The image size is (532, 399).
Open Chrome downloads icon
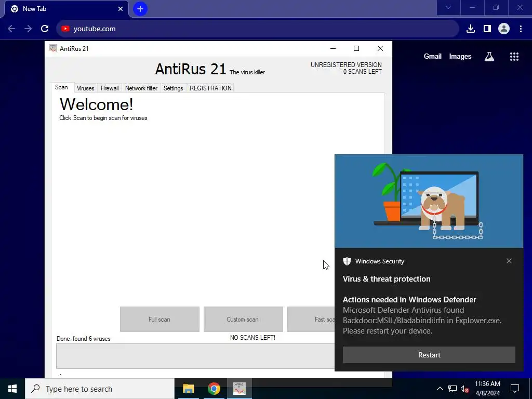pyautogui.click(x=471, y=29)
